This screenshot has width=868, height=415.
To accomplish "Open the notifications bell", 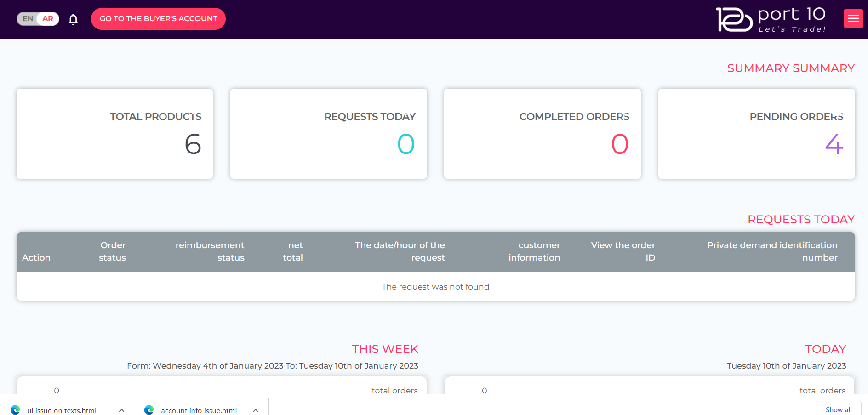I will (73, 19).
